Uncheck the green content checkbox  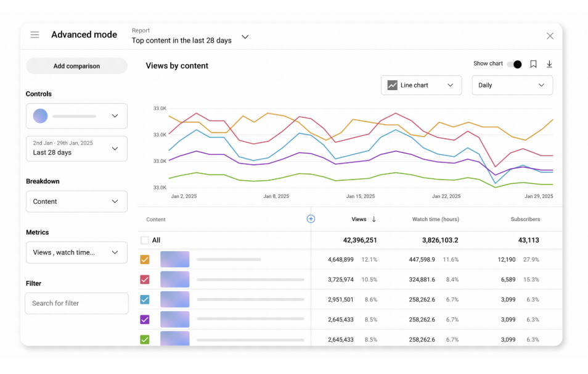pyautogui.click(x=145, y=339)
